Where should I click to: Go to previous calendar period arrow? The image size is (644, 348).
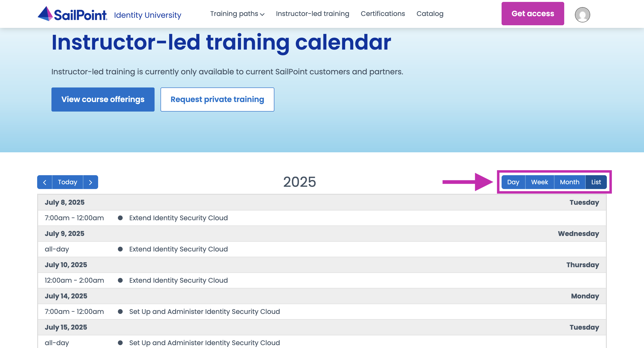click(45, 182)
